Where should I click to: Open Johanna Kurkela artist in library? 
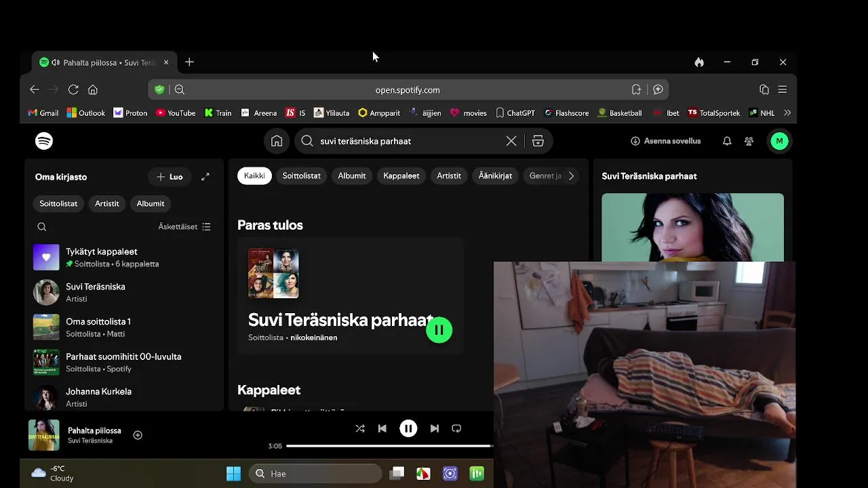(123, 397)
